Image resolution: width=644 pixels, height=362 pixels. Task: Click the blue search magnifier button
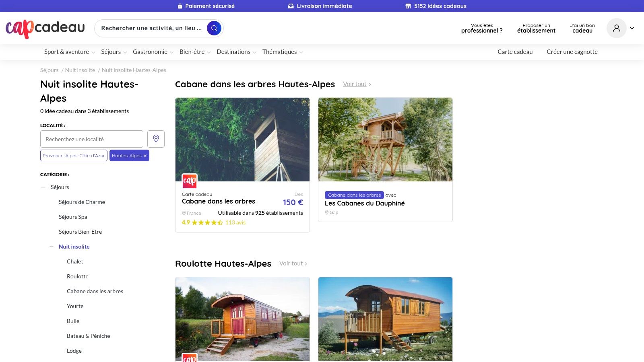click(214, 28)
